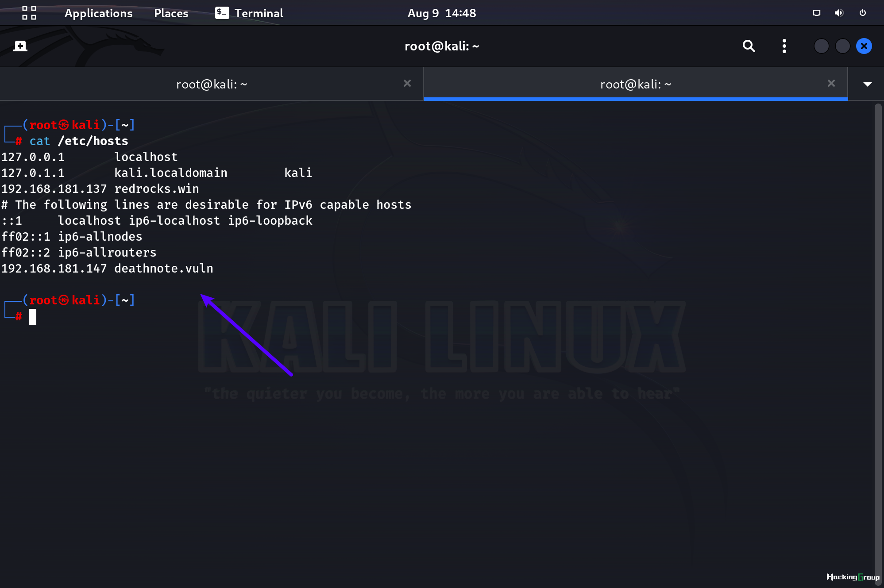Click the 'kali.localdomain' entry
Image resolution: width=884 pixels, height=588 pixels.
click(171, 173)
